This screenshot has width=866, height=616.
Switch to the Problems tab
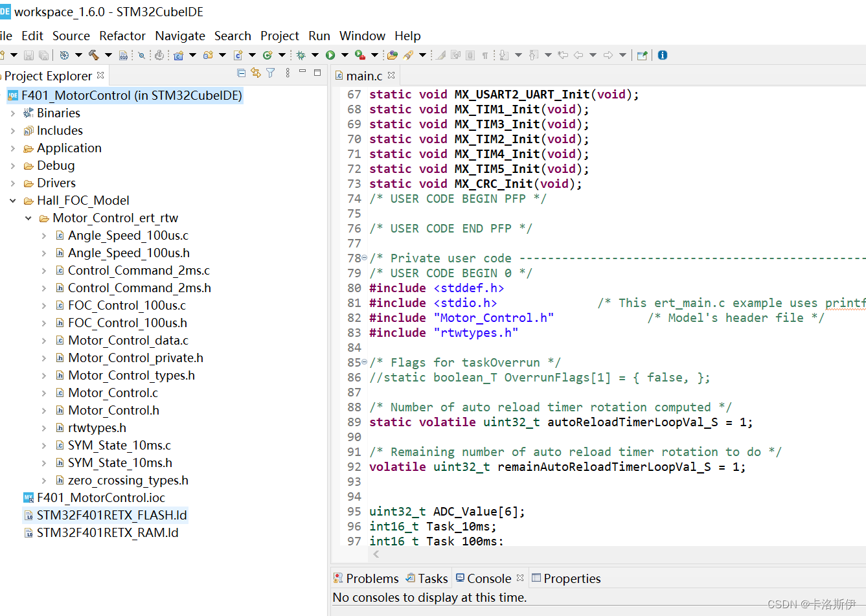coord(366,578)
